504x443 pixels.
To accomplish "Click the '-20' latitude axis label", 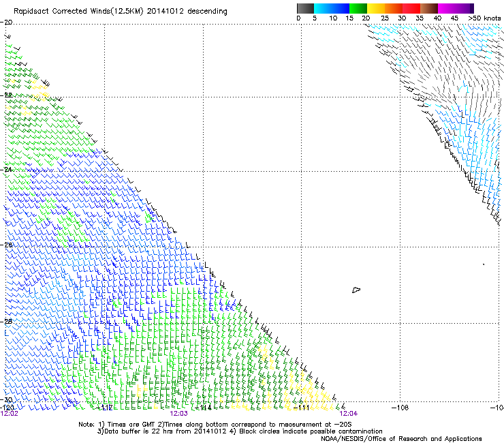I will pos(6,22).
